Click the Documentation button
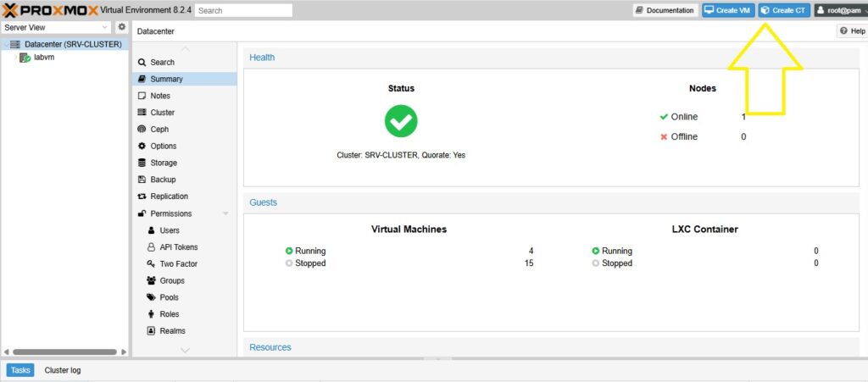868x382 pixels. [664, 10]
